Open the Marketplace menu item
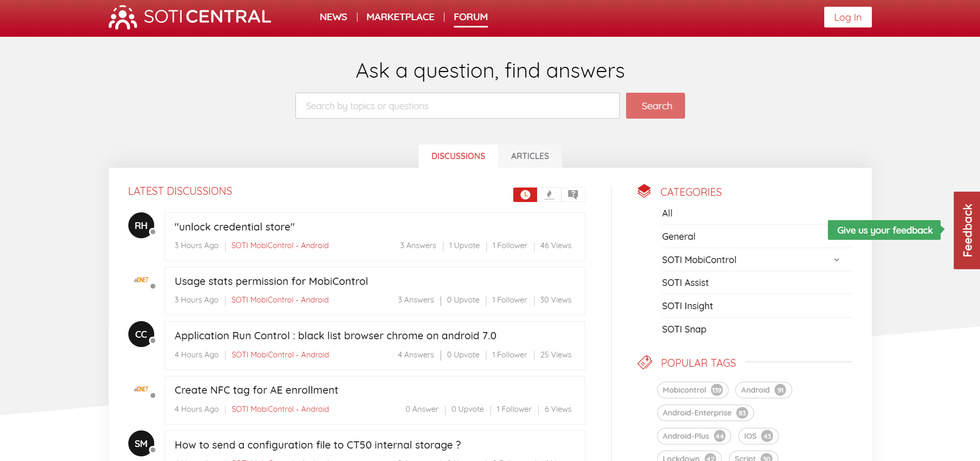Viewport: 980px width, 461px height. pyautogui.click(x=400, y=17)
